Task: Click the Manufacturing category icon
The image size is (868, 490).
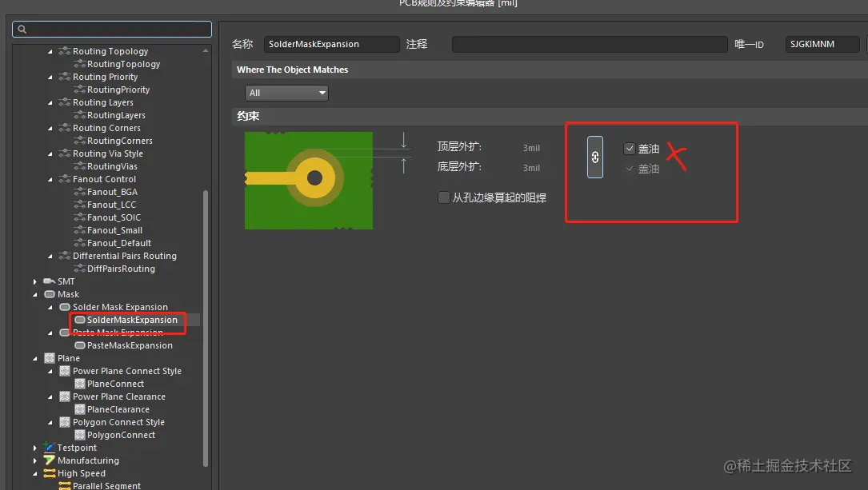Action: coord(50,460)
